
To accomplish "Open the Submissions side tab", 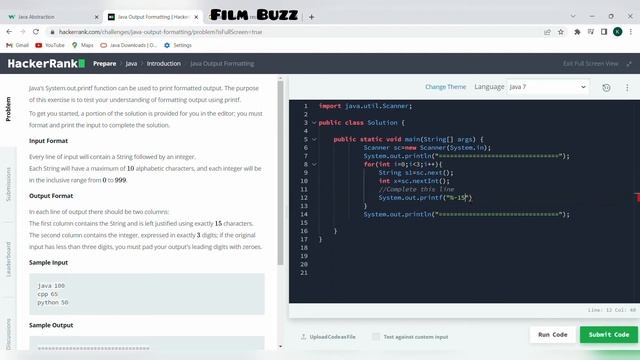I will point(8,184).
